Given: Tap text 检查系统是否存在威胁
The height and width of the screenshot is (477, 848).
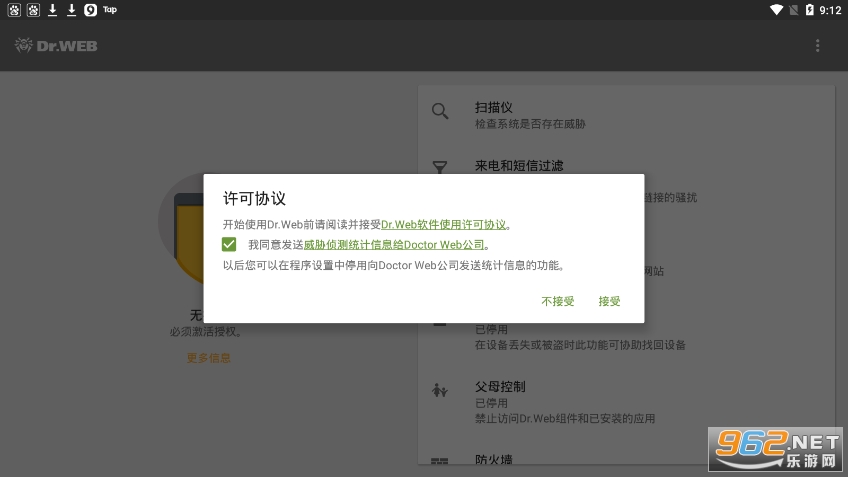Looking at the screenshot, I should pyautogui.click(x=530, y=124).
